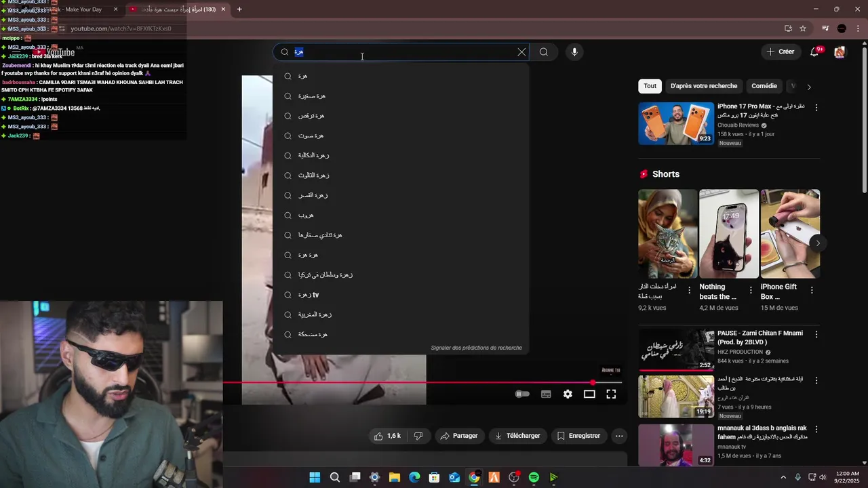The image size is (868, 488).
Task: Choose suggestion زهرة tv
Action: 401,295
